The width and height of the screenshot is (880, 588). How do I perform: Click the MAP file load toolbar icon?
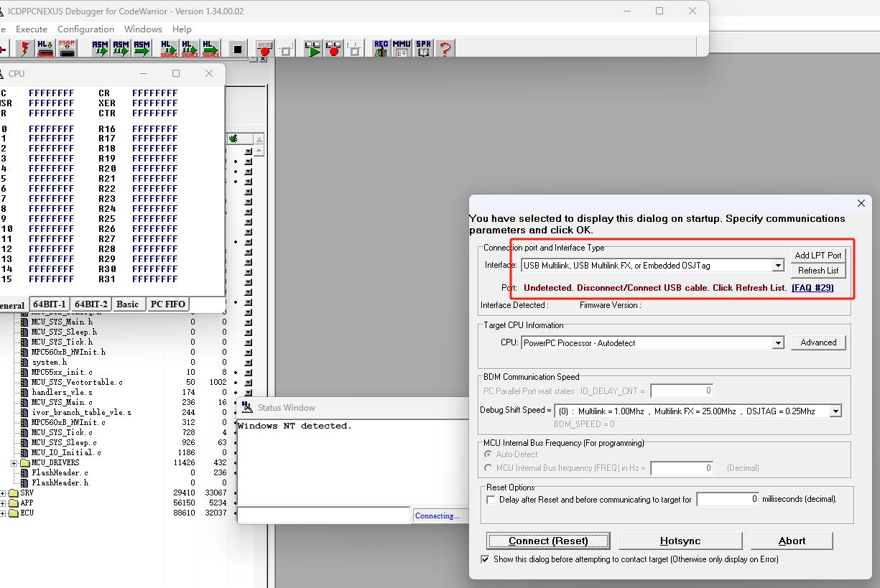(x=67, y=49)
